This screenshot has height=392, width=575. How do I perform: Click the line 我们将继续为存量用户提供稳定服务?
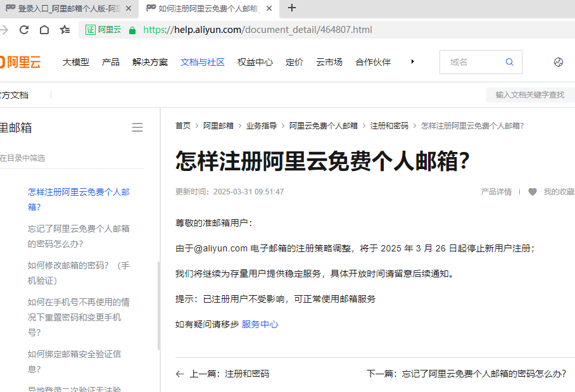(315, 274)
